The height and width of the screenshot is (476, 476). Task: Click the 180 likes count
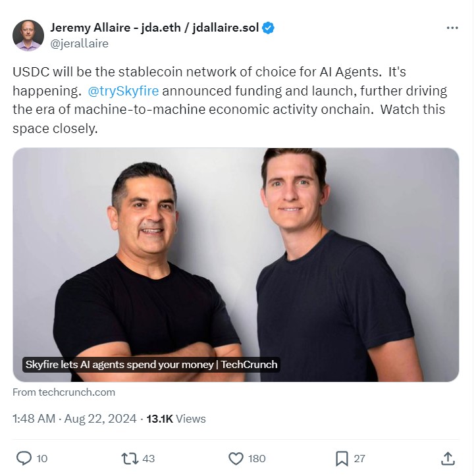[x=257, y=458]
